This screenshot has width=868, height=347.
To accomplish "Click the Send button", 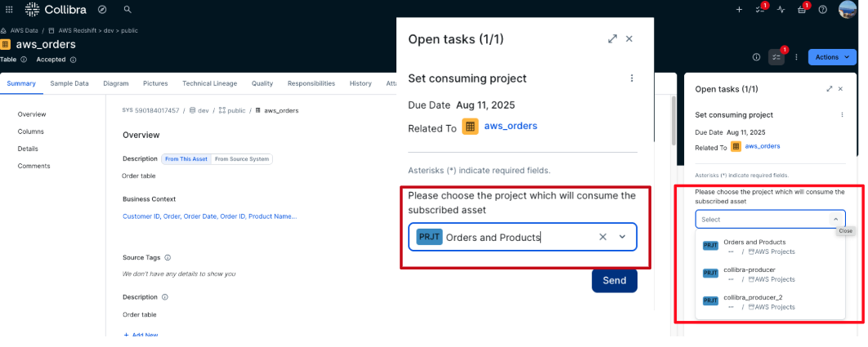I will pyautogui.click(x=615, y=281).
